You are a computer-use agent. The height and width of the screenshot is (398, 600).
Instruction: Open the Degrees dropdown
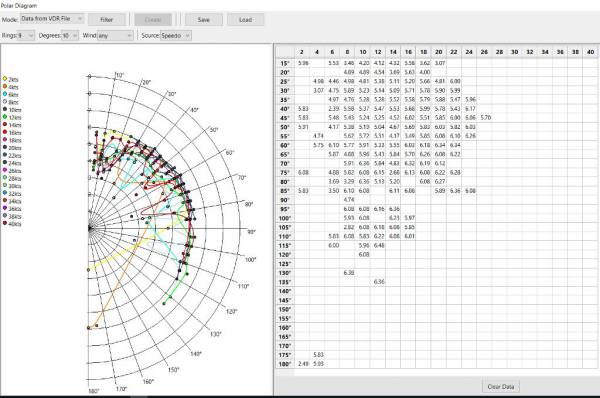pos(70,36)
